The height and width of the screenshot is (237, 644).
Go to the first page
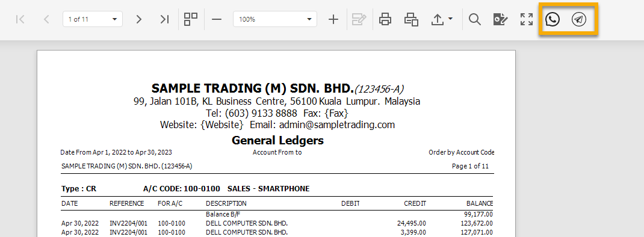tap(20, 19)
